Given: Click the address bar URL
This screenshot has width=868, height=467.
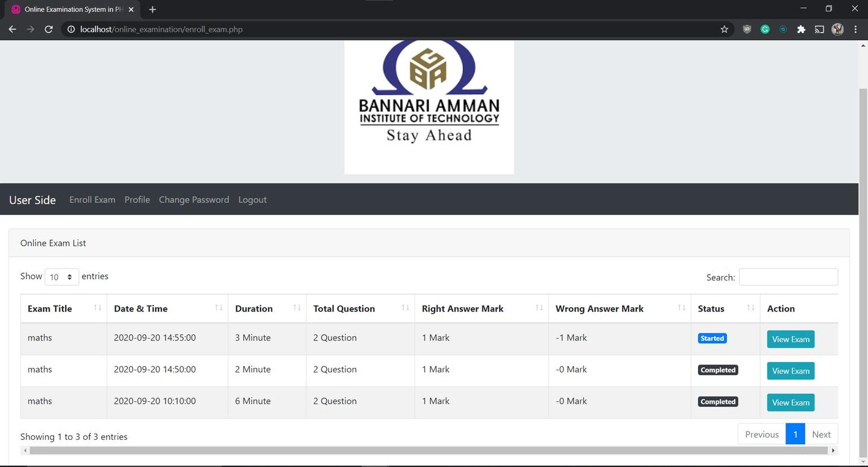Looking at the screenshot, I should pyautogui.click(x=162, y=29).
